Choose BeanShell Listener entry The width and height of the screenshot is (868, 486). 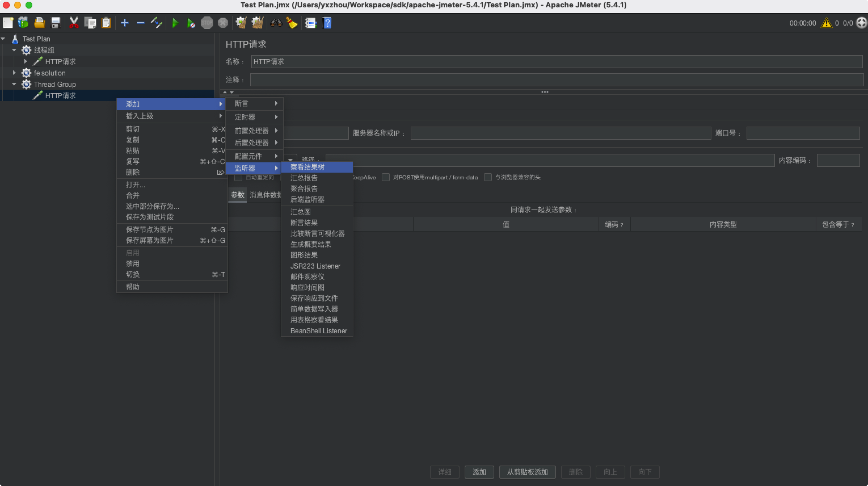click(x=317, y=331)
